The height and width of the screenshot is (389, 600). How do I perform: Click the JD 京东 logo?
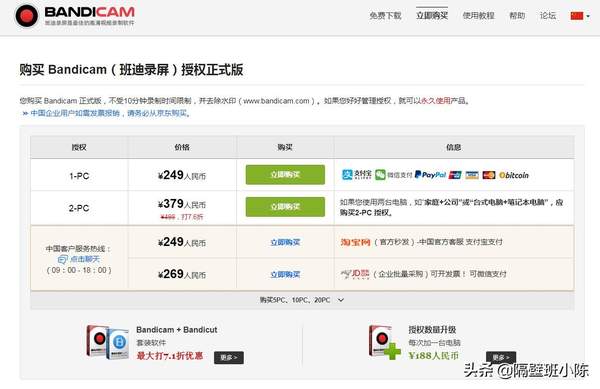click(355, 274)
